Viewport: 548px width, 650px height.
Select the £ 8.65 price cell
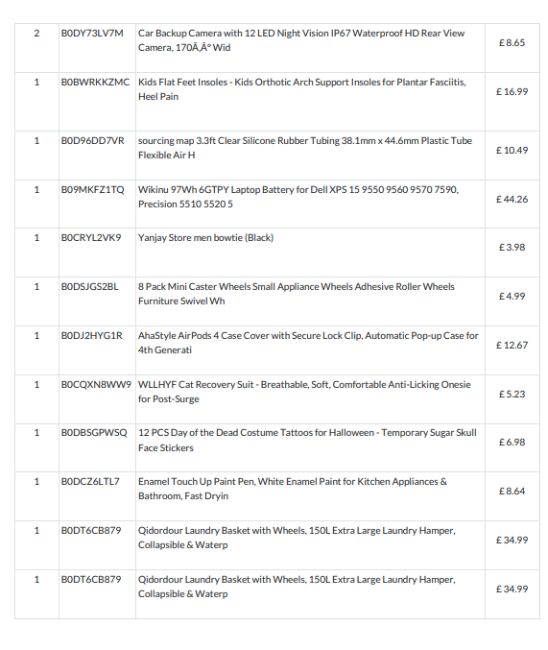pos(512,43)
